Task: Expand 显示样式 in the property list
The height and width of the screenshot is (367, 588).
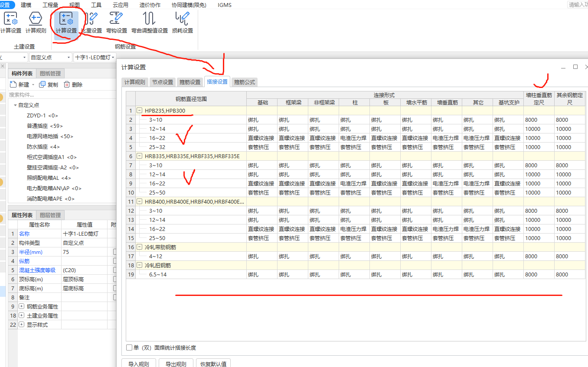Action: coord(22,325)
